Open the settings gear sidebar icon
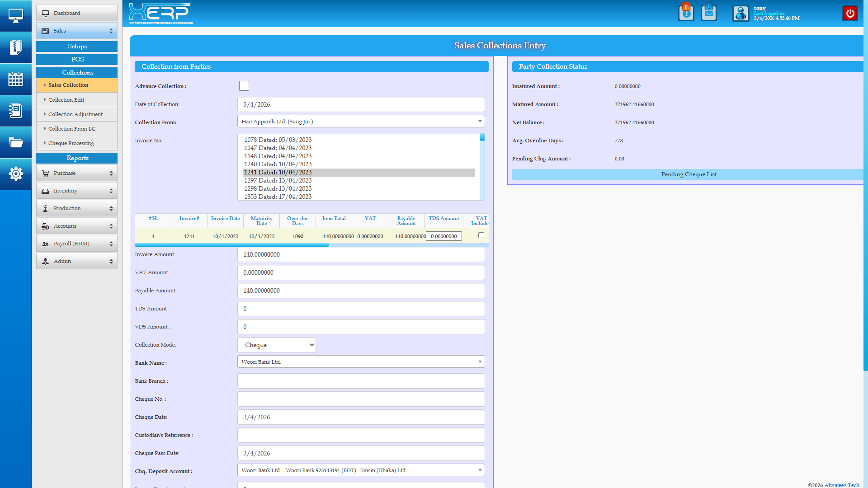 point(15,174)
